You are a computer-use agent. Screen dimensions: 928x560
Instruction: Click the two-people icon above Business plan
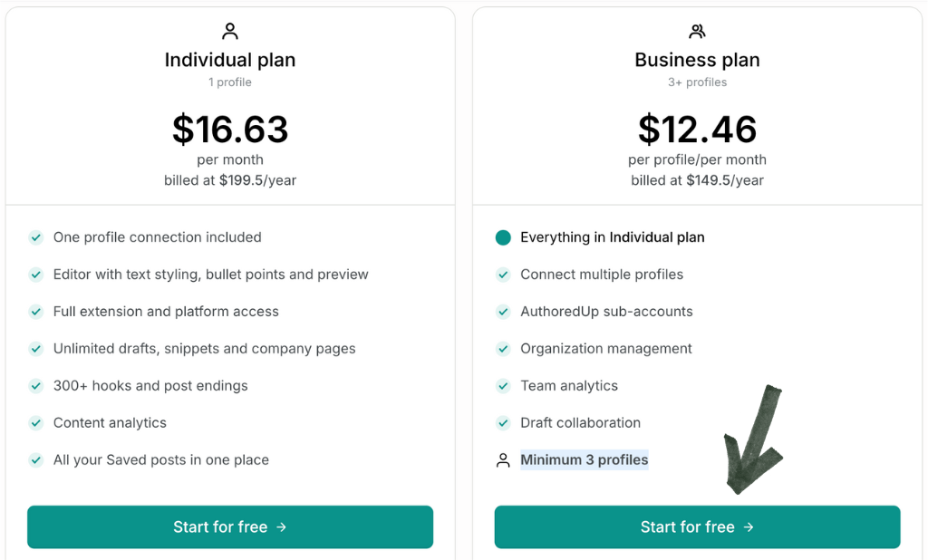697,32
